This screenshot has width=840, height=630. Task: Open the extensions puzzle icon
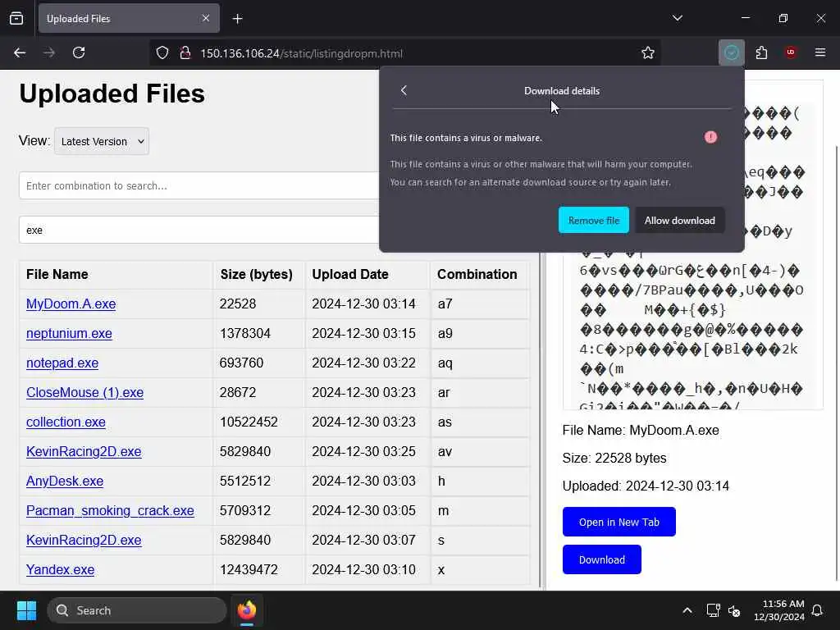click(761, 52)
